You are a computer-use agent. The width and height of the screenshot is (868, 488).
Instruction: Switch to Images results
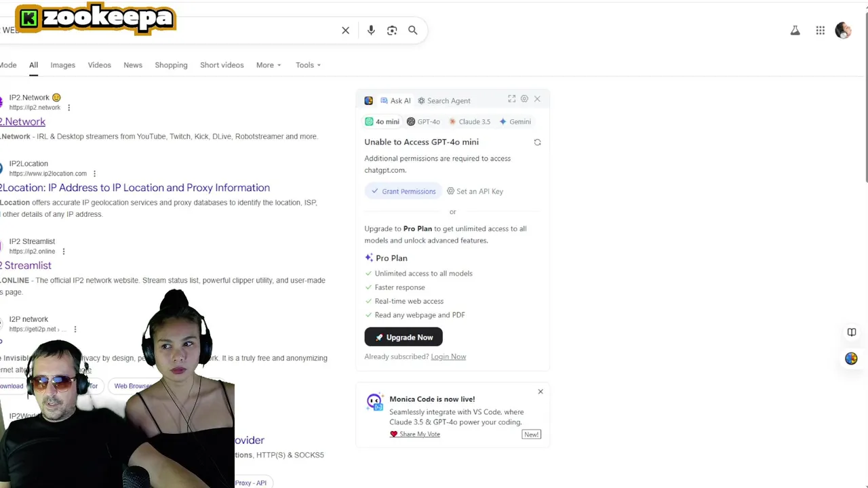tap(62, 65)
